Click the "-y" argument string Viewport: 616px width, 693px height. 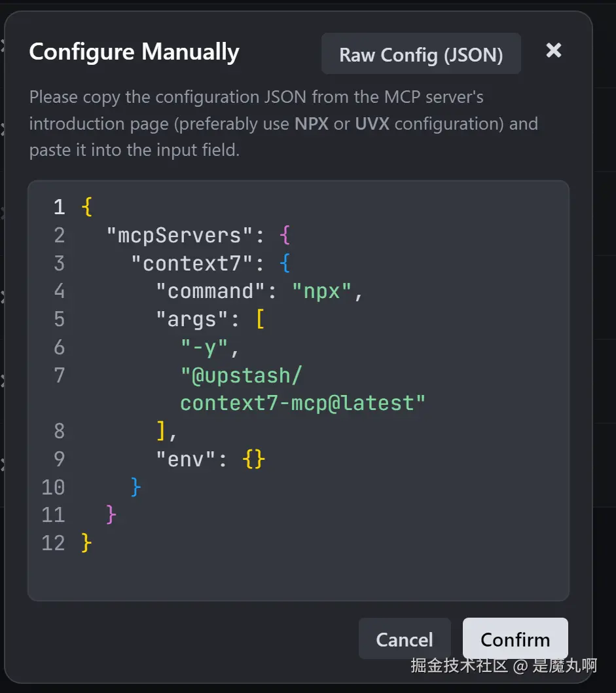pos(205,347)
